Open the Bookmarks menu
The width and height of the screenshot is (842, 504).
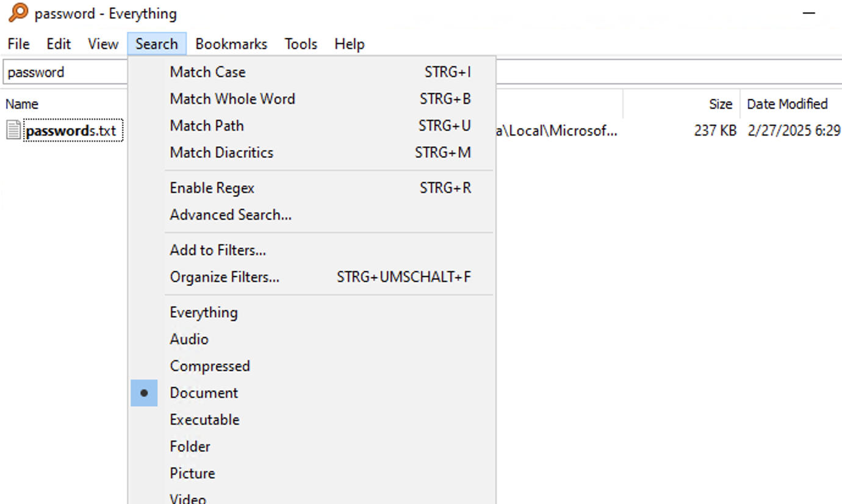click(x=231, y=44)
